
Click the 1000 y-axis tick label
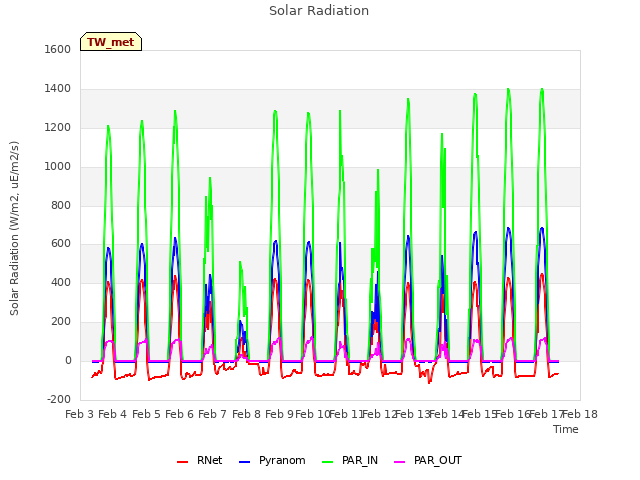[58, 166]
